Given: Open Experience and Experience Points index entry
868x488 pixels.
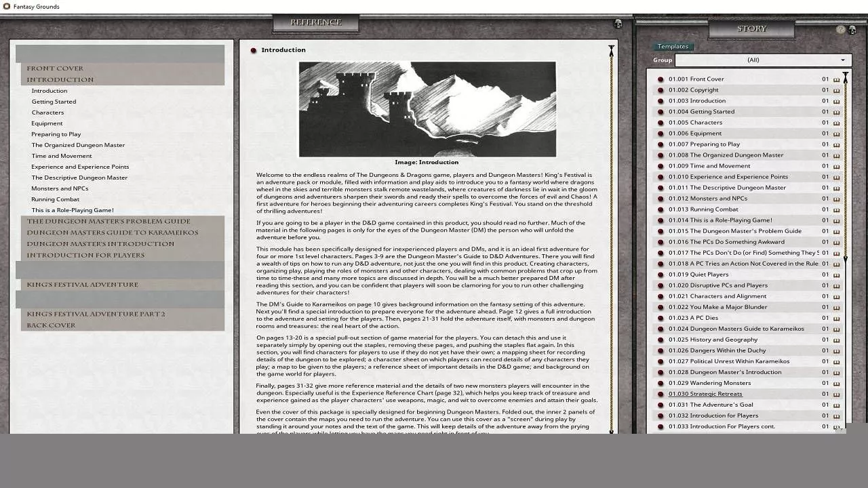Looking at the screenshot, I should (80, 167).
